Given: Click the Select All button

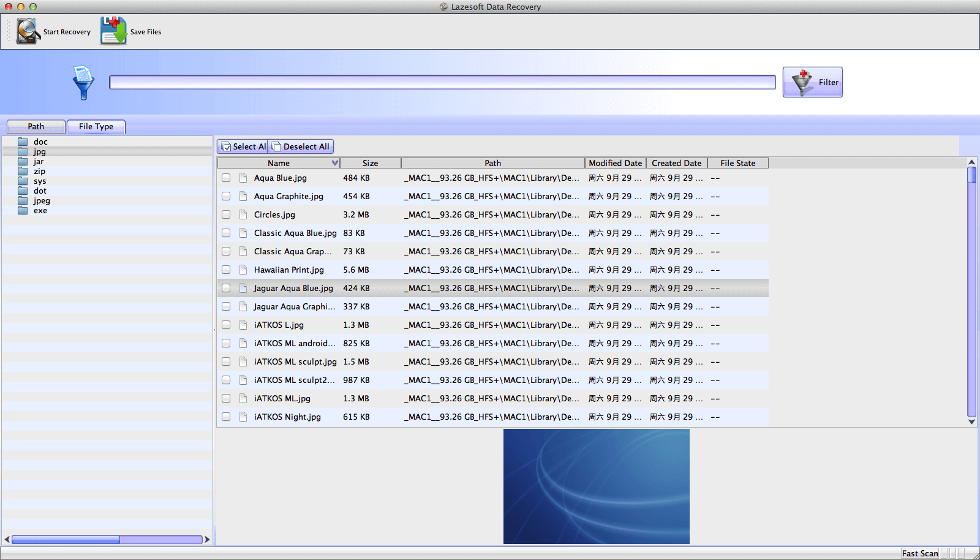Looking at the screenshot, I should point(243,146).
